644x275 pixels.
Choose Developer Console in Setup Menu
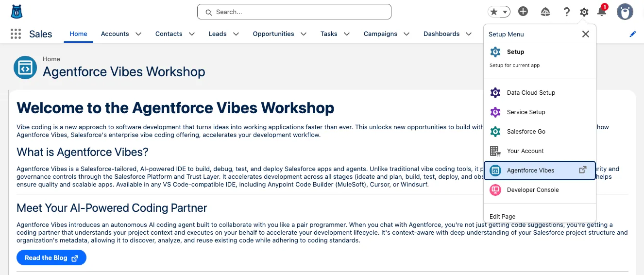pos(533,190)
